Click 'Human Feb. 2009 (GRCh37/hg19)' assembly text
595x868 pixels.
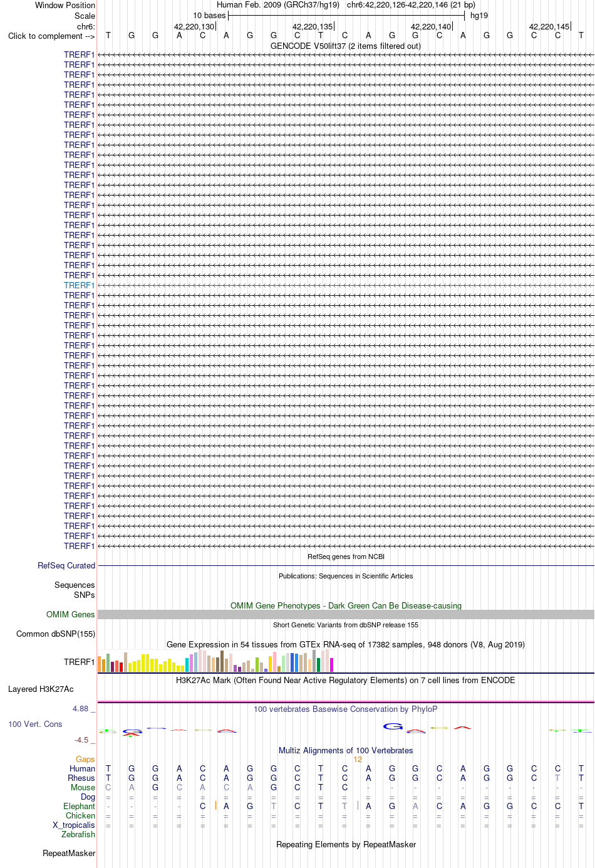(x=278, y=4)
